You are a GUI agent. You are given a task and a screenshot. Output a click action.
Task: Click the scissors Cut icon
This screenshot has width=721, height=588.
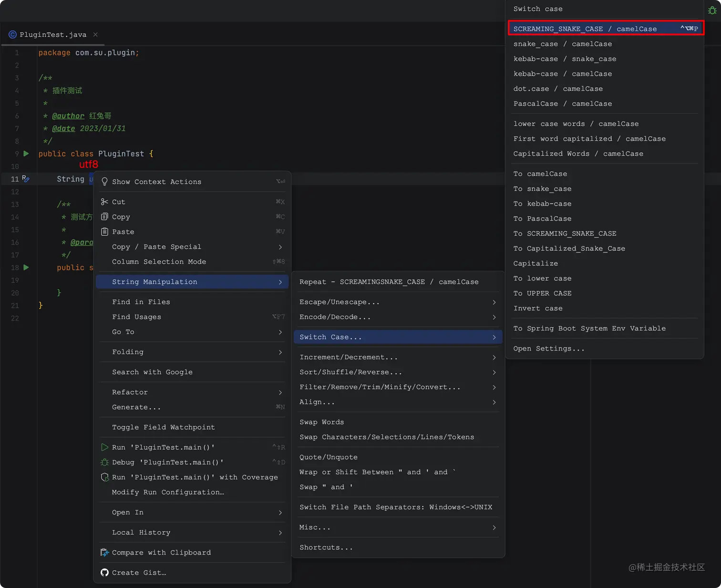click(x=104, y=202)
